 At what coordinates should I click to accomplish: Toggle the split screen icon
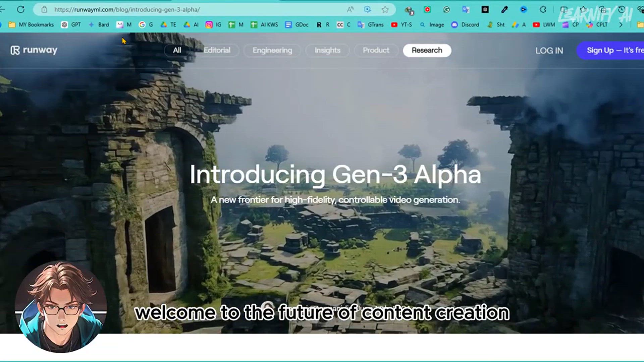[564, 9]
